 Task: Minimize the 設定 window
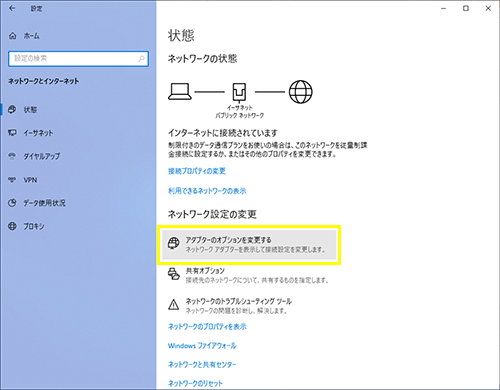(x=443, y=9)
